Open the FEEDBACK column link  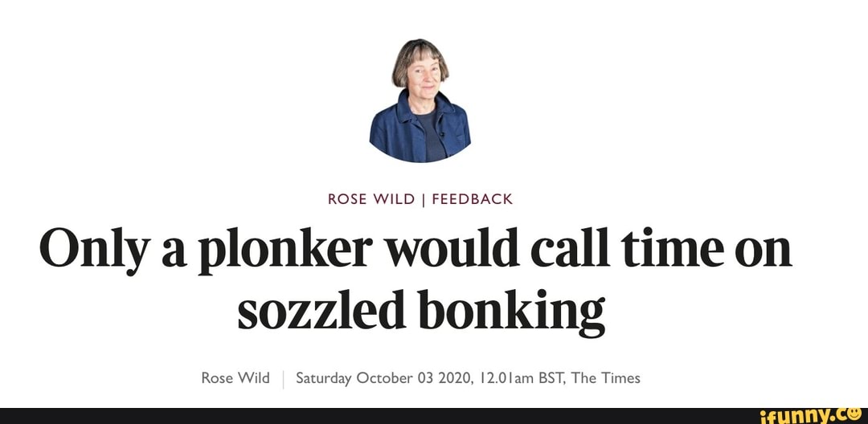(x=472, y=199)
